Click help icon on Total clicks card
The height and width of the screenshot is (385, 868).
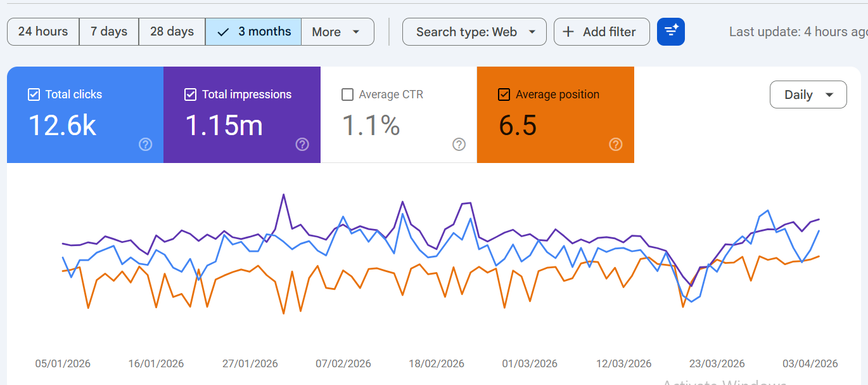point(145,145)
